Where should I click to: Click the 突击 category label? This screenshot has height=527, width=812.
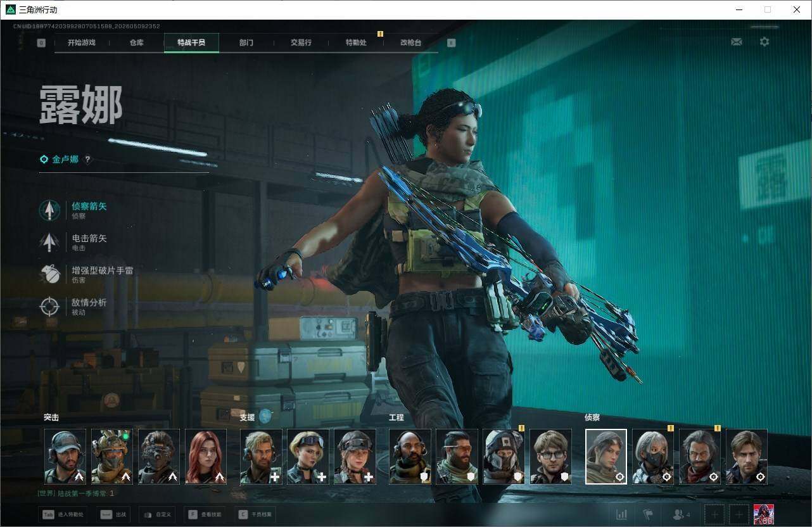coord(51,417)
